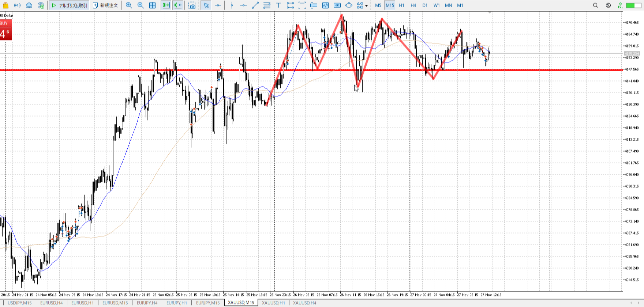Open the tile windows grid icon
The height and width of the screenshot is (307, 644).
click(x=153, y=5)
